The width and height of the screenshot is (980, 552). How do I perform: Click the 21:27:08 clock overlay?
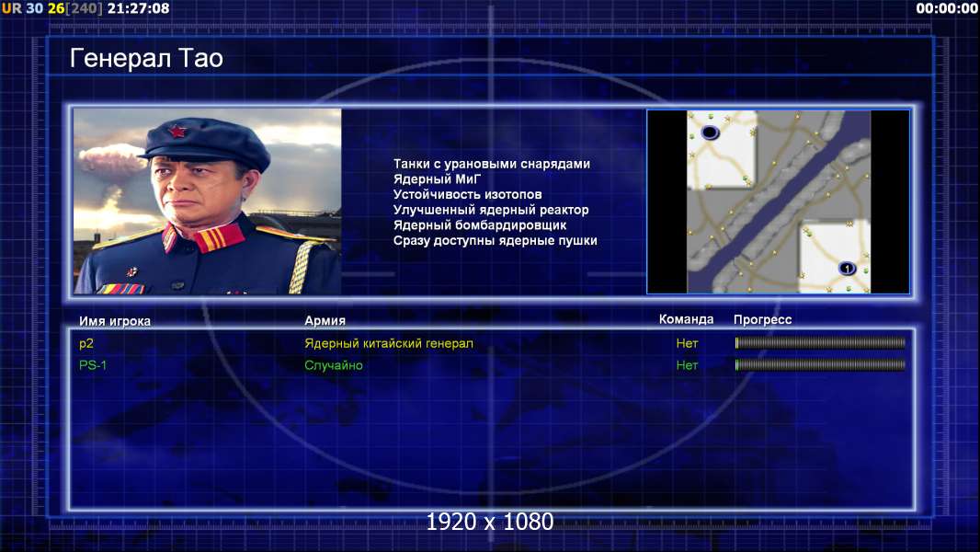click(x=138, y=8)
